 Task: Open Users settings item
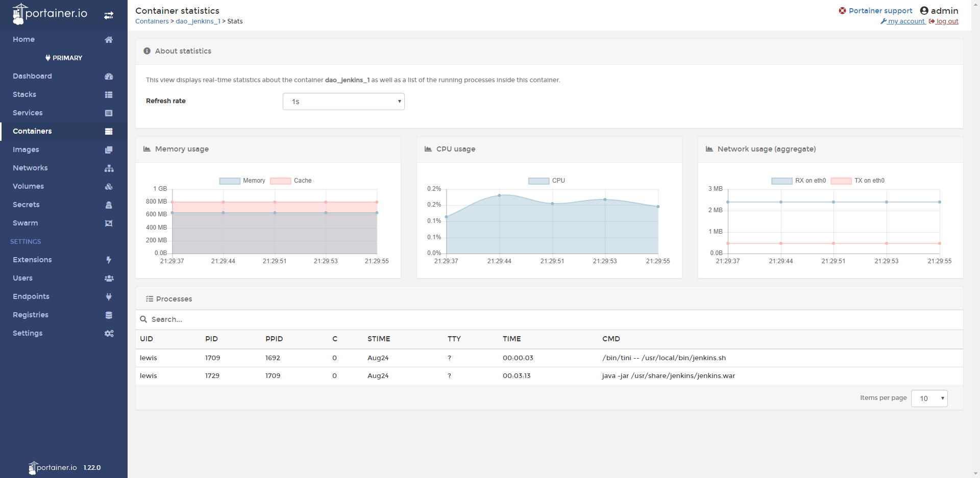point(22,278)
